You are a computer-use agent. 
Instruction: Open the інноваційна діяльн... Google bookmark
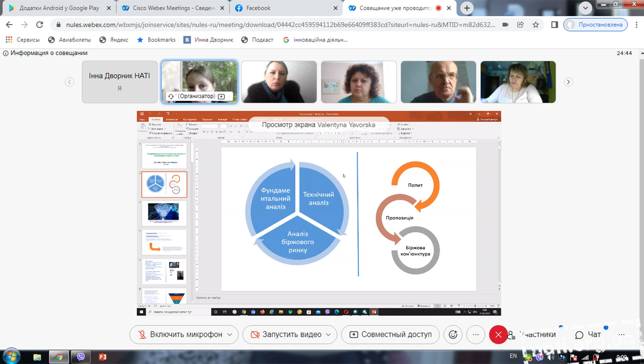315,40
